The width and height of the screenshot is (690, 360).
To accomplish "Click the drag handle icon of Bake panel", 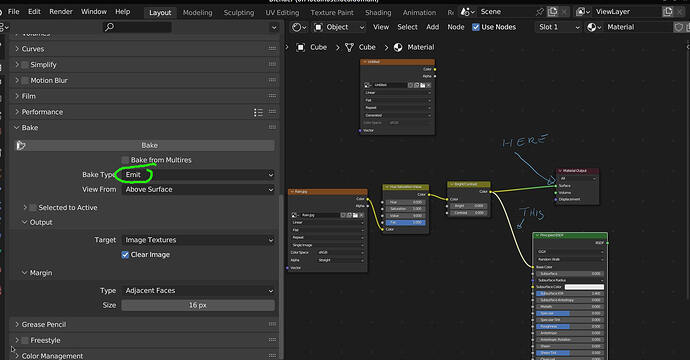I will pyautogui.click(x=272, y=128).
